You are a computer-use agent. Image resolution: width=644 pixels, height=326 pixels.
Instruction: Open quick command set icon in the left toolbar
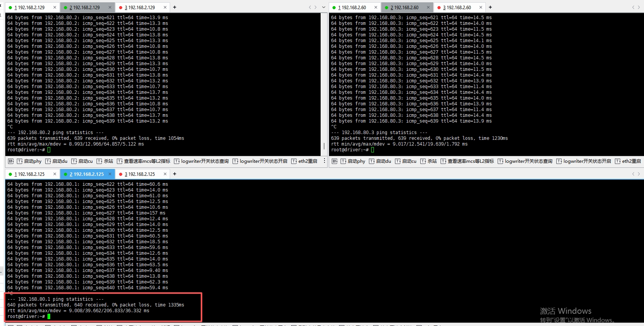pos(11,161)
